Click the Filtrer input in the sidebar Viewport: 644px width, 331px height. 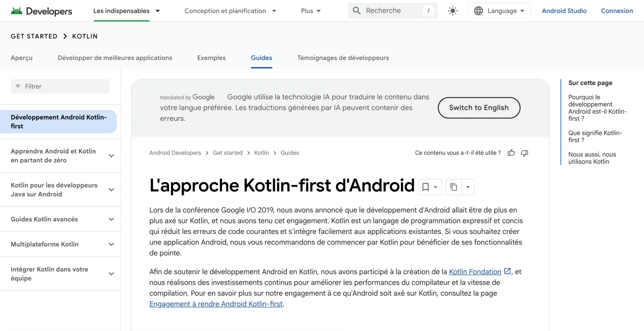coord(60,87)
